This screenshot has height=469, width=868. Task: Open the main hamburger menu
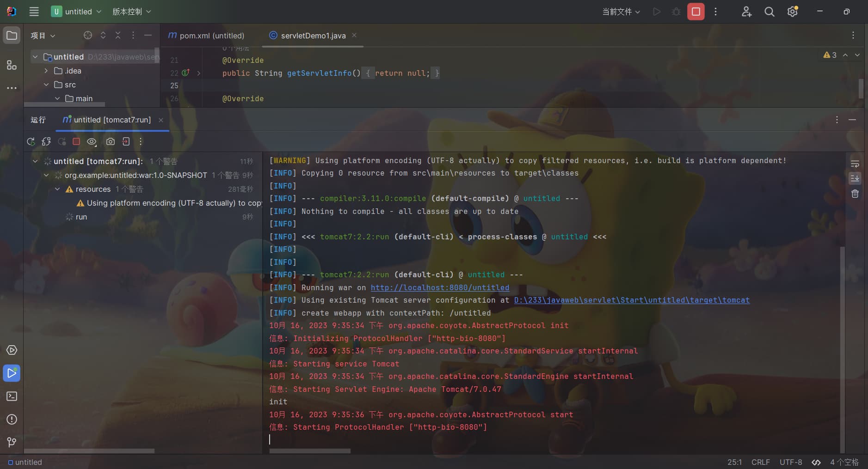coord(34,12)
